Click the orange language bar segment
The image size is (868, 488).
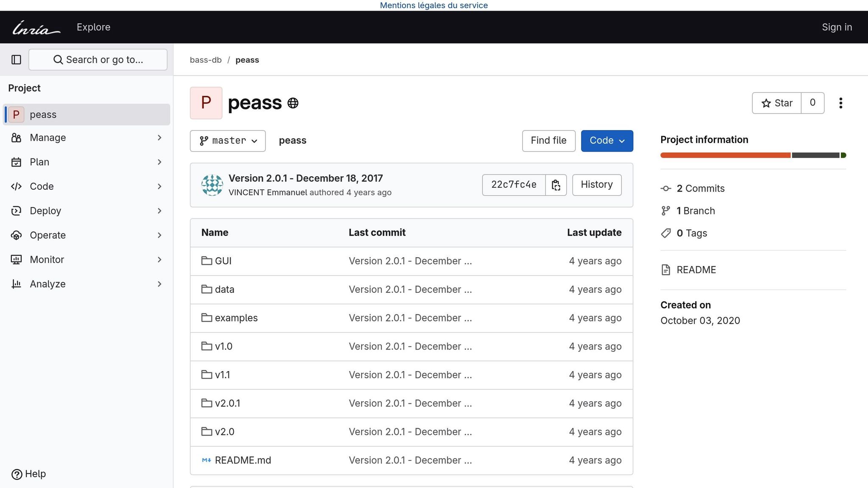[x=725, y=155]
